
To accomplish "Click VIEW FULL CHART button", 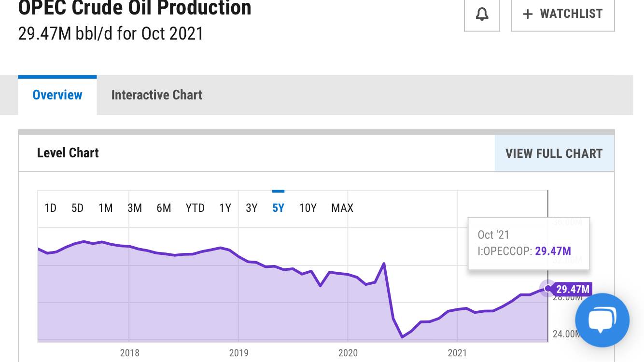I will click(554, 153).
